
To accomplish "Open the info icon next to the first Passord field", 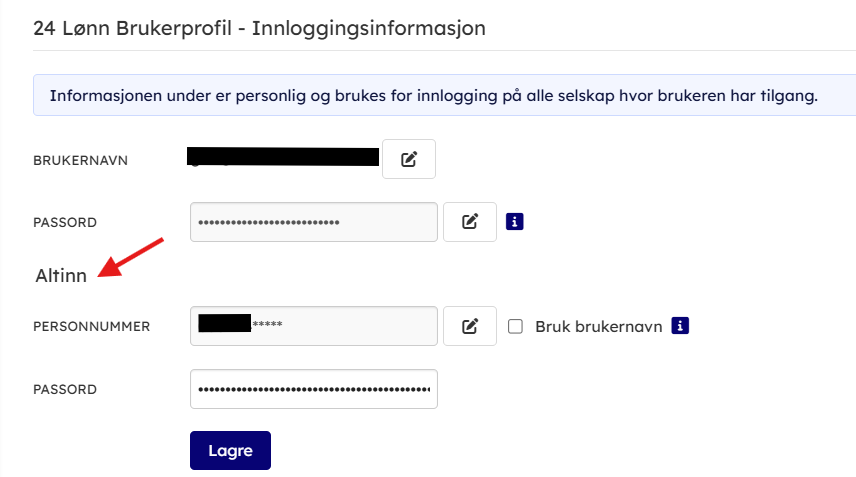I will (515, 221).
